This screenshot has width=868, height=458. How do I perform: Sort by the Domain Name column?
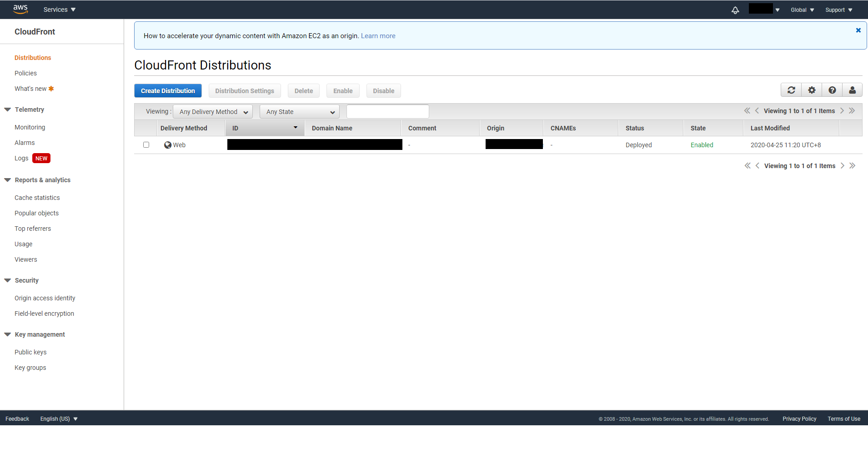tap(353, 128)
